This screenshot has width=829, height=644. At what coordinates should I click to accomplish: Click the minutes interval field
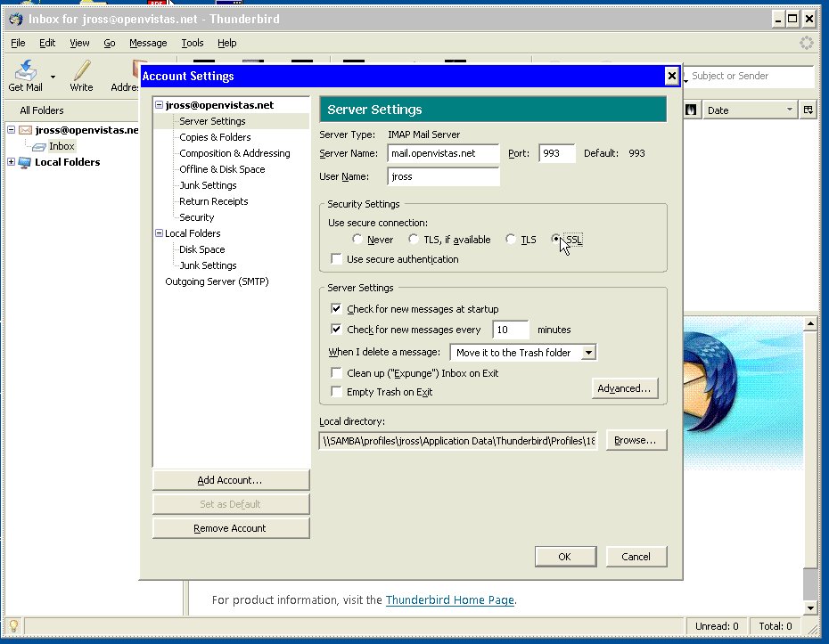coord(510,330)
